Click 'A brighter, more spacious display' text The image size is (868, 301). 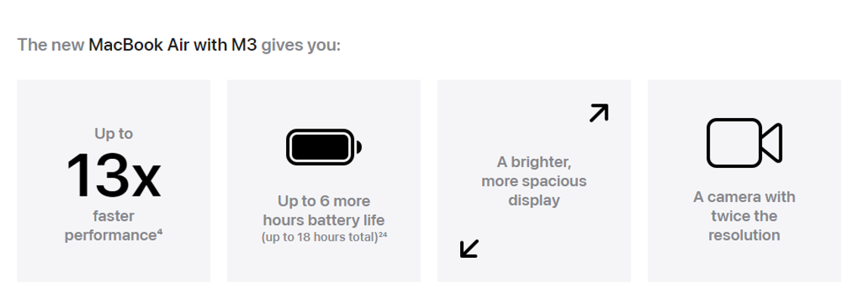click(x=534, y=181)
